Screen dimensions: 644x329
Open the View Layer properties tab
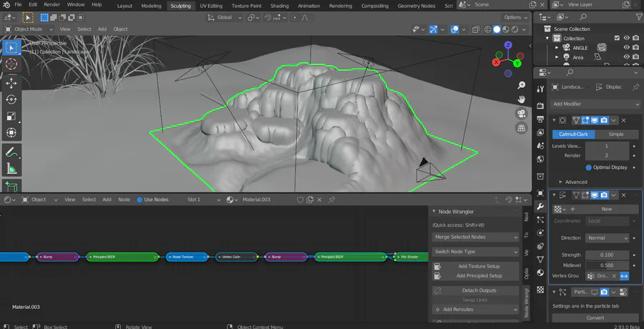[x=540, y=133]
